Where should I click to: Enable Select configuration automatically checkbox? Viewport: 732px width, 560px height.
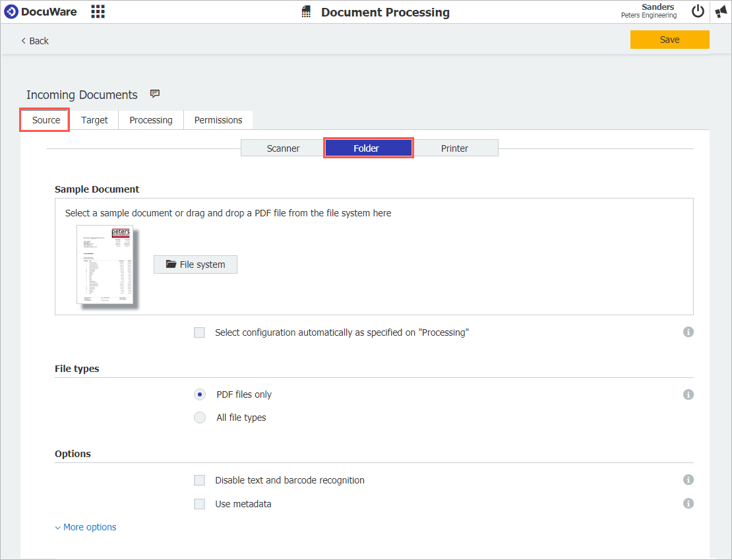(199, 332)
